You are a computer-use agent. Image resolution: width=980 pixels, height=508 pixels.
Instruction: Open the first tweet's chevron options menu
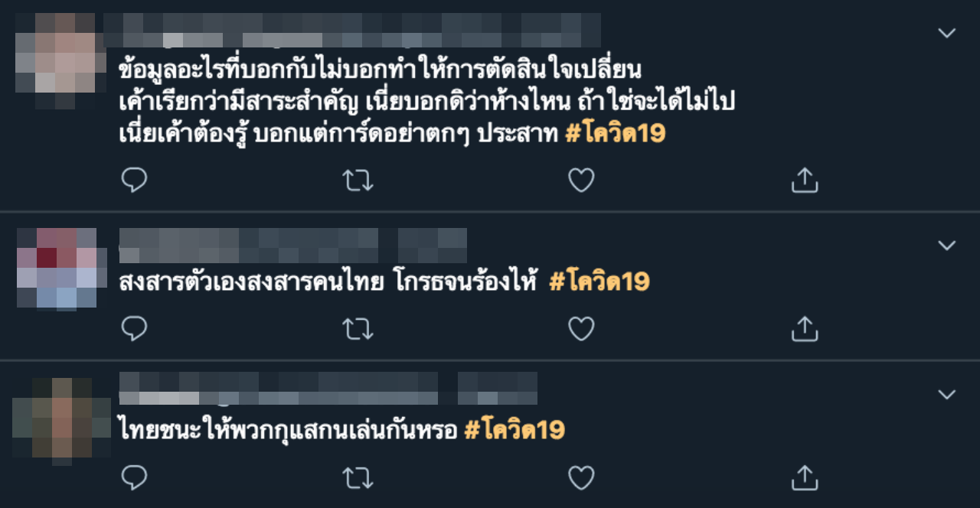click(x=947, y=33)
